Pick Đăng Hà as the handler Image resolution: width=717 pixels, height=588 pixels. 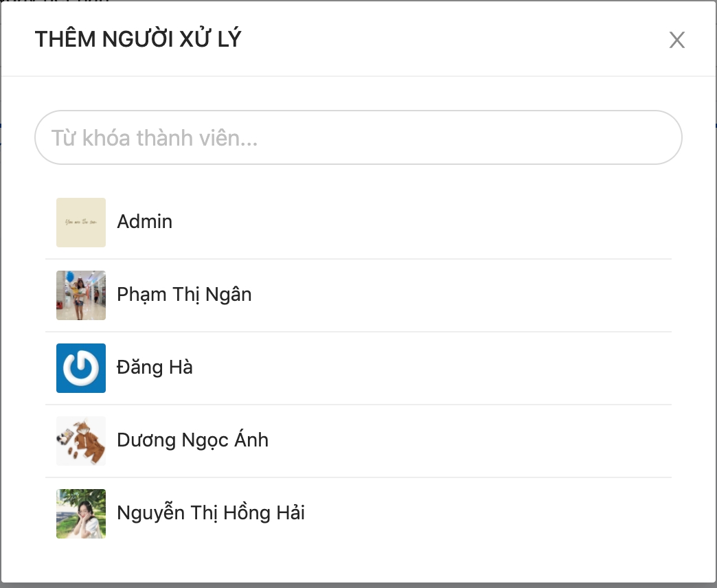tap(155, 367)
